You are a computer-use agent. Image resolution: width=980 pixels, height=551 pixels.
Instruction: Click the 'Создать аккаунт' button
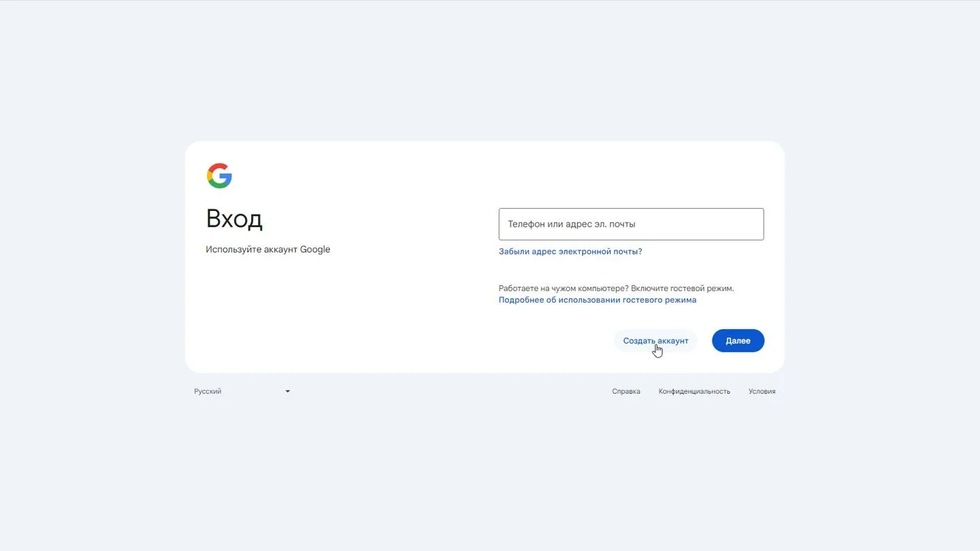(x=655, y=341)
